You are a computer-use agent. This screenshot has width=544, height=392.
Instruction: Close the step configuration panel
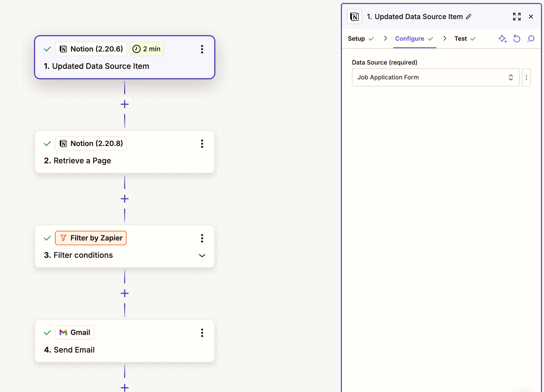[x=531, y=17]
